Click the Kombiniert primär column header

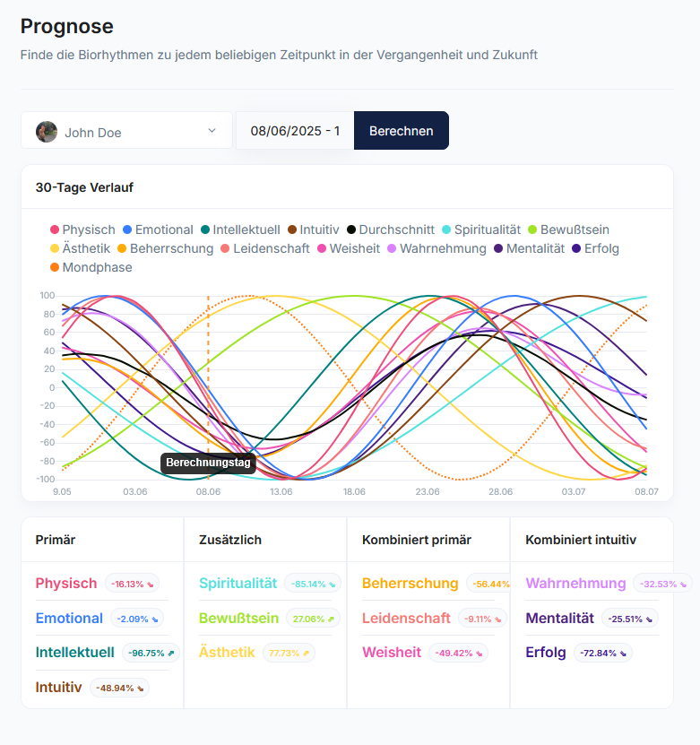click(417, 540)
